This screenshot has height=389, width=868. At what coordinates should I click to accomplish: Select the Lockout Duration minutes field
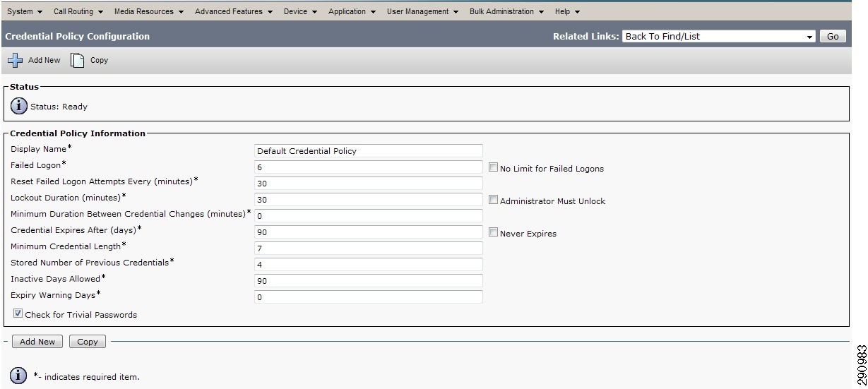coord(369,200)
